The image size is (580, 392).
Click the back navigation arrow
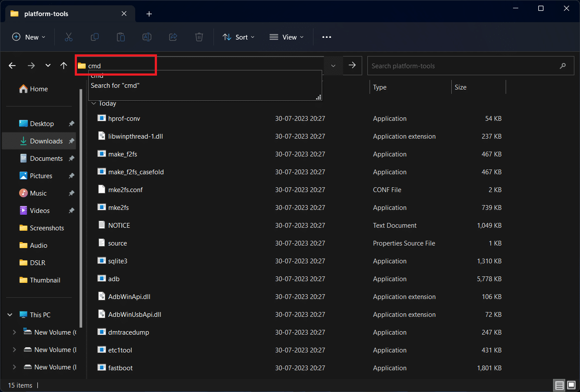pos(12,66)
